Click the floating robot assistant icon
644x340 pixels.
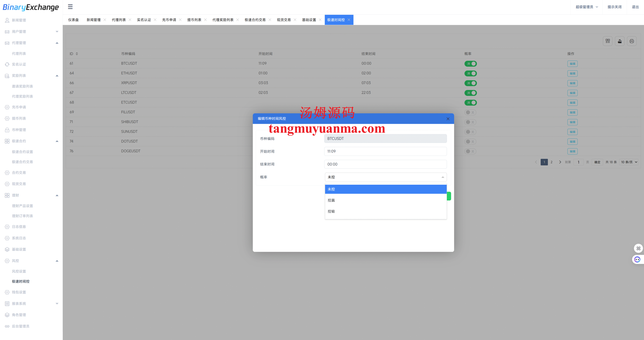(637, 259)
